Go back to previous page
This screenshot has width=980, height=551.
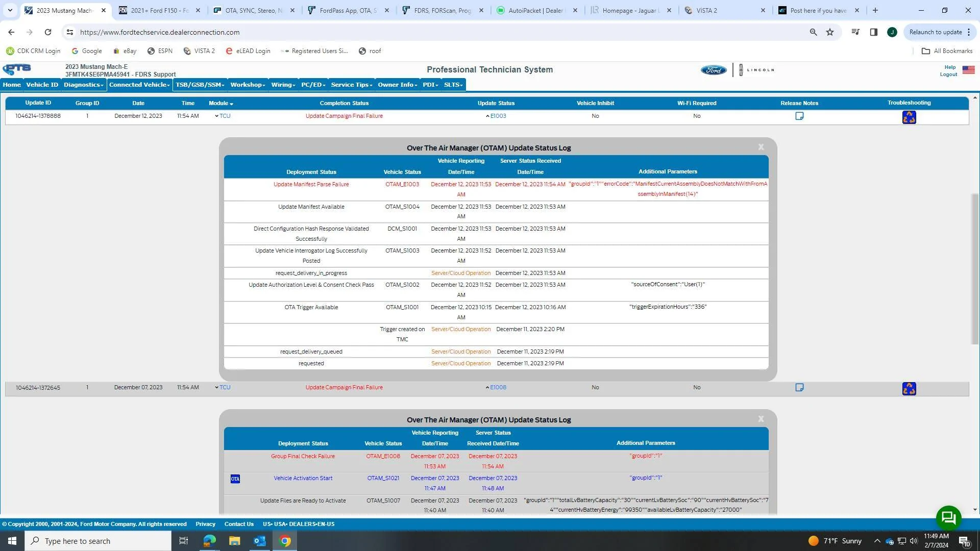[x=11, y=32]
